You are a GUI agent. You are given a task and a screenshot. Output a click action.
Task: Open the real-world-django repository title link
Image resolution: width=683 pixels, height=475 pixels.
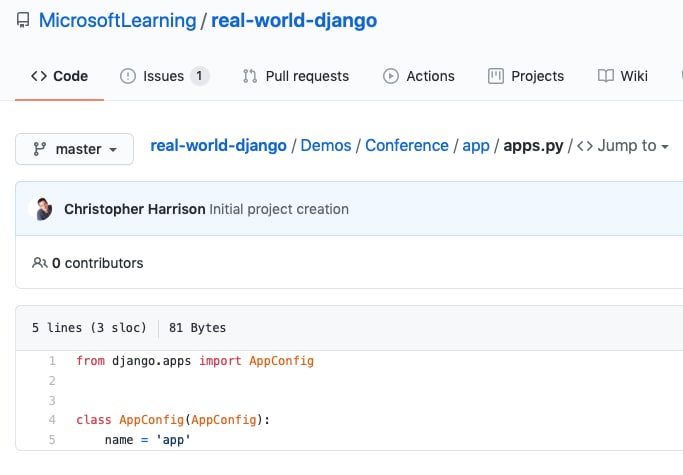click(294, 20)
